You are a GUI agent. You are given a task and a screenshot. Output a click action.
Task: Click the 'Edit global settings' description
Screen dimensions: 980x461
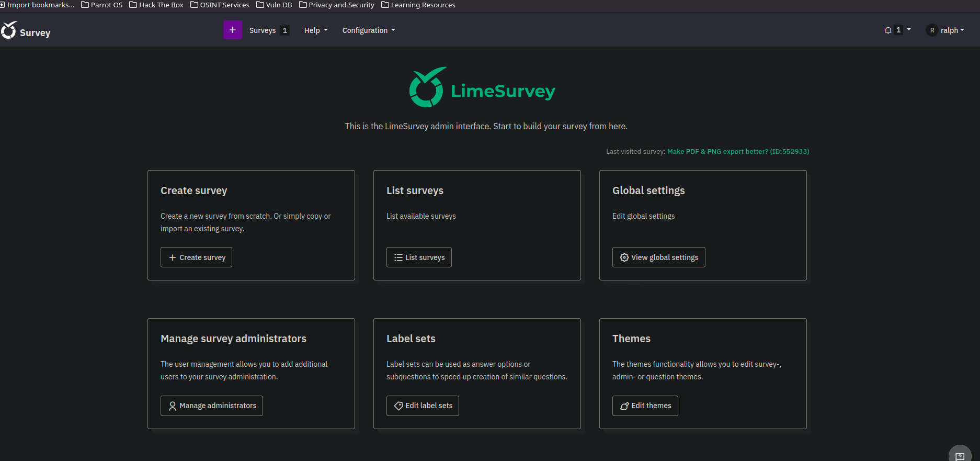point(644,216)
